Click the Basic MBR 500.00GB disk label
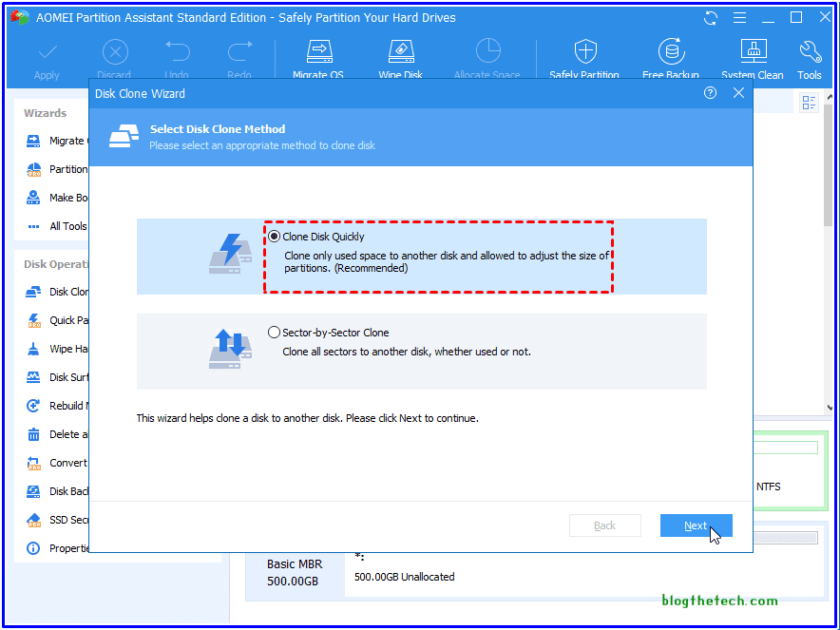840x630 pixels. click(x=294, y=572)
